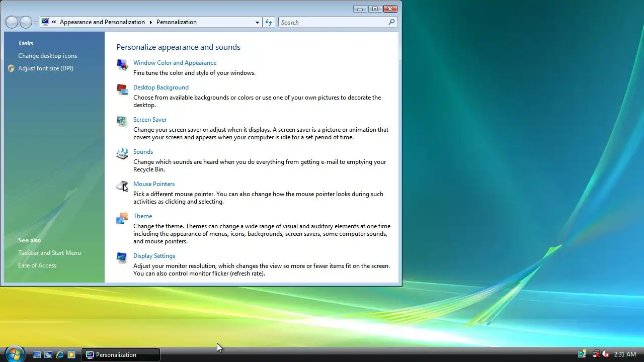Click the Theme icon
The height and width of the screenshot is (362, 644).
[x=122, y=218]
